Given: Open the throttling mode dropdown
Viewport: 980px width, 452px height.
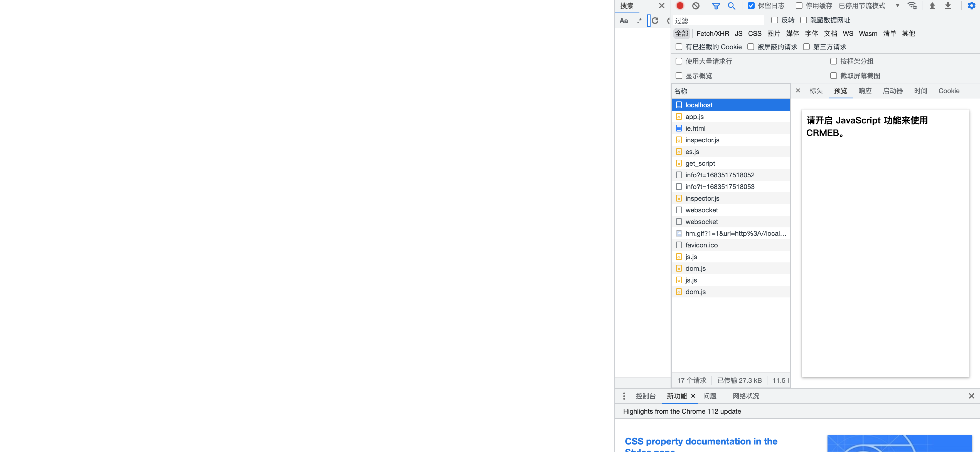Looking at the screenshot, I should [x=897, y=6].
